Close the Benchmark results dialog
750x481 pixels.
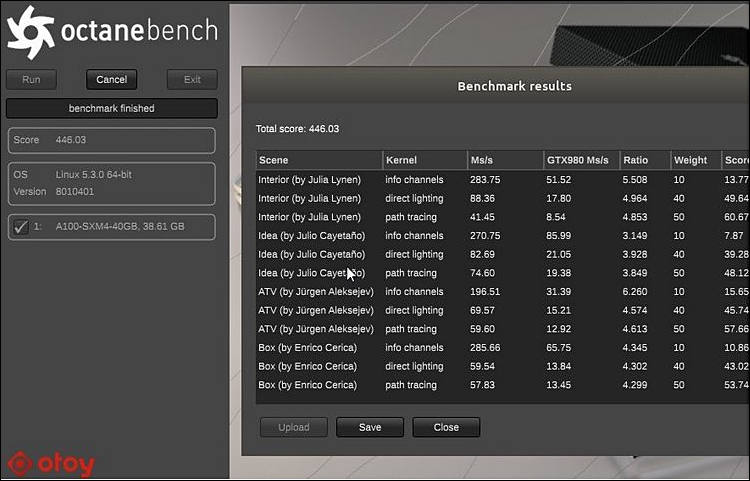point(446,427)
